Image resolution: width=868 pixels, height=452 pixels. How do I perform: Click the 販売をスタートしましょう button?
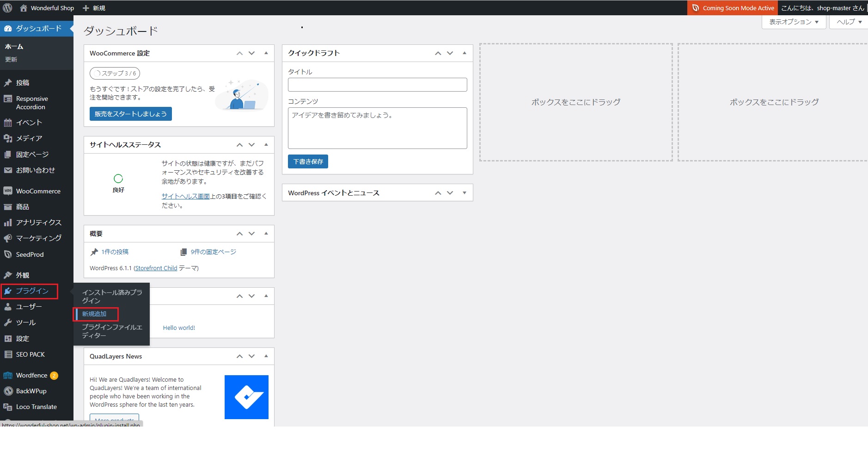coord(130,114)
